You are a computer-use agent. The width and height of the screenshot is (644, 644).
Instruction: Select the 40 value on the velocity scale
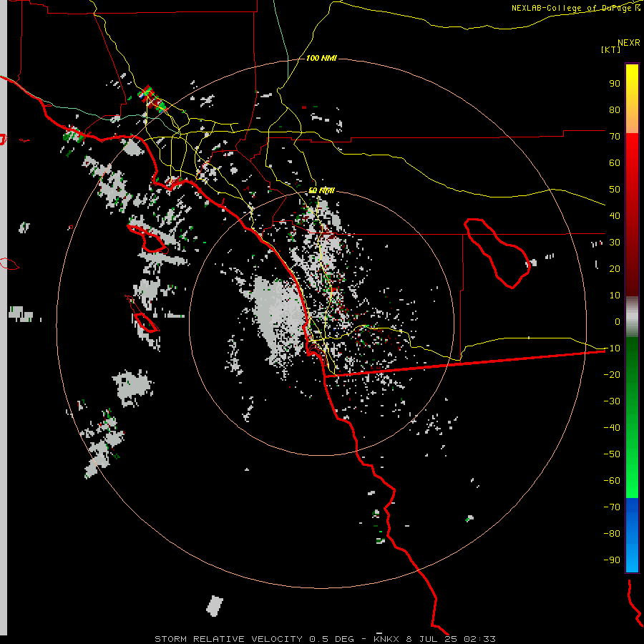click(615, 215)
